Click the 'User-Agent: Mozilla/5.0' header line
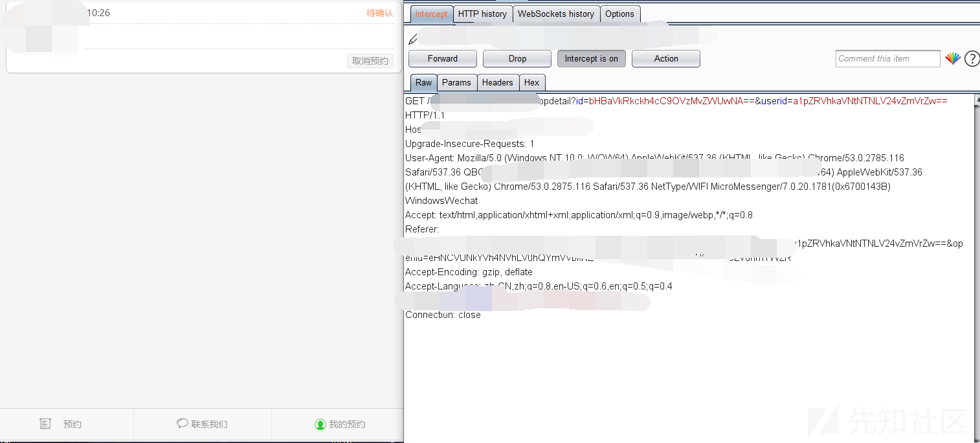 (x=654, y=158)
